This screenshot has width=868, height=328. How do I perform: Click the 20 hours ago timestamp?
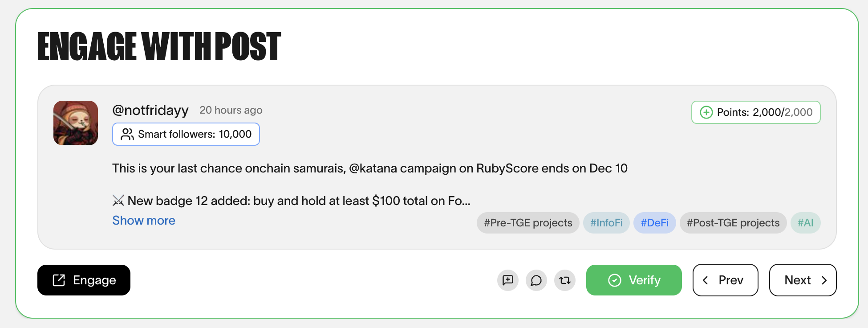point(231,110)
